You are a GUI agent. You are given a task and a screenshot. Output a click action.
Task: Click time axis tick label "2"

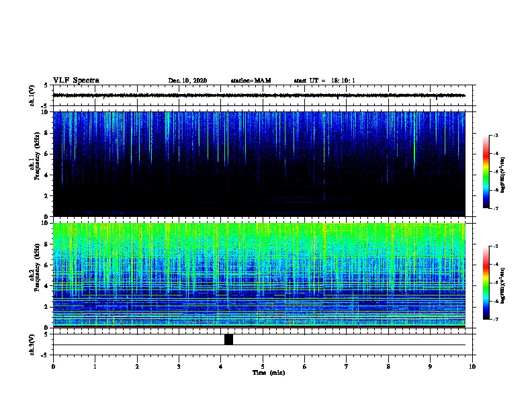point(137,367)
